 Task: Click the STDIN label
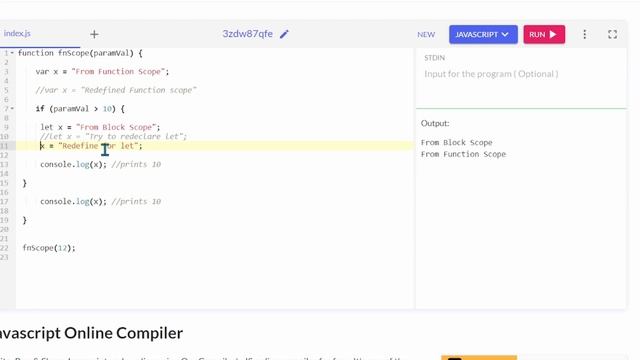[x=434, y=58]
